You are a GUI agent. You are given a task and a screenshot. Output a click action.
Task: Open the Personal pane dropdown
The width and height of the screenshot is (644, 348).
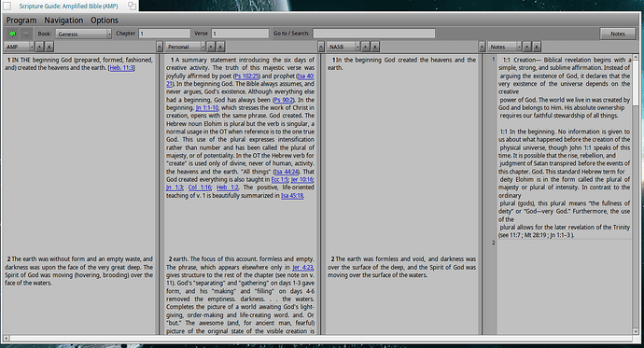tap(185, 47)
